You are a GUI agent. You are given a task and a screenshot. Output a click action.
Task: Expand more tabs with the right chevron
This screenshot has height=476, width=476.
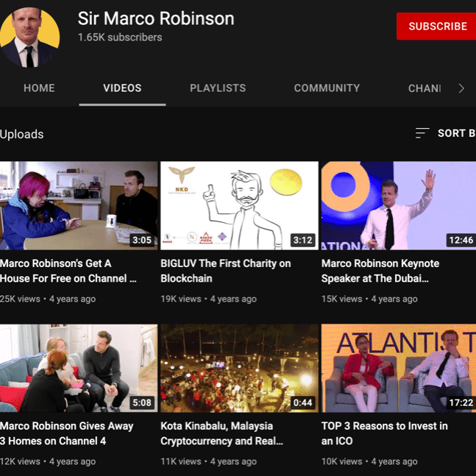click(x=461, y=88)
